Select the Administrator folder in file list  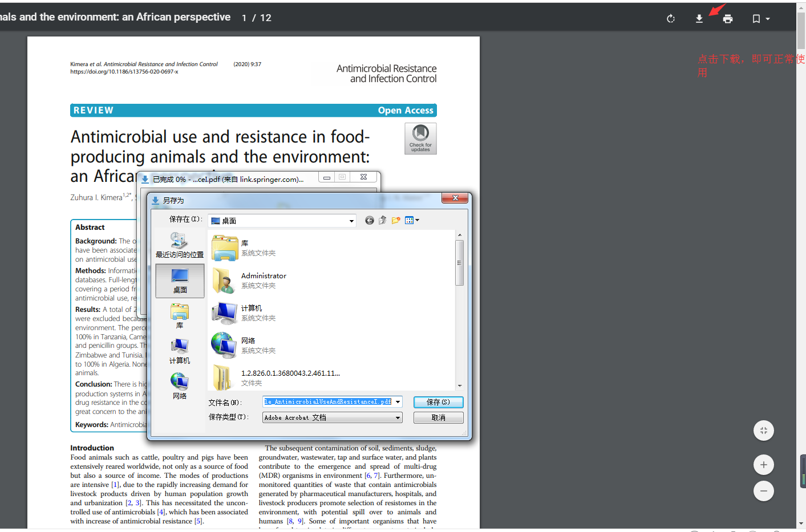pyautogui.click(x=264, y=280)
